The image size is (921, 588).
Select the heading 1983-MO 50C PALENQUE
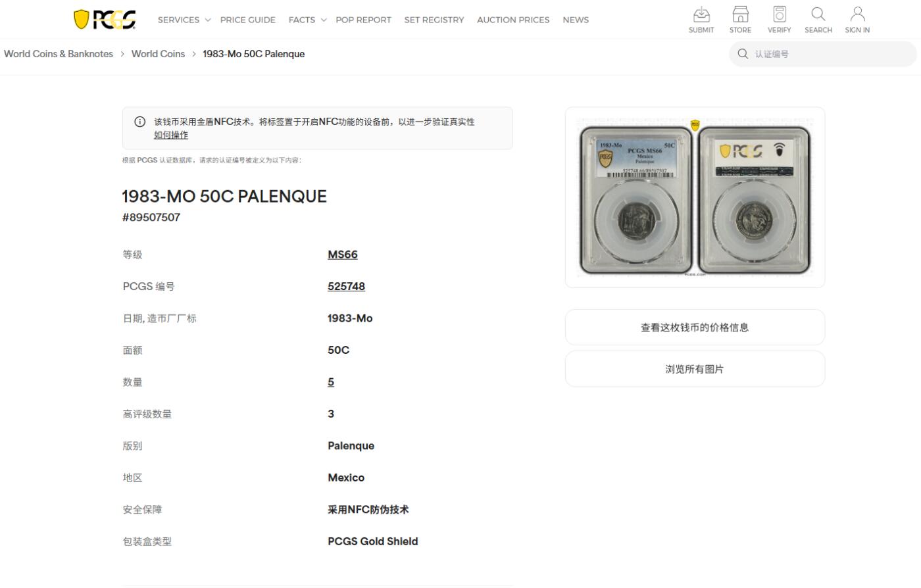pyautogui.click(x=224, y=197)
